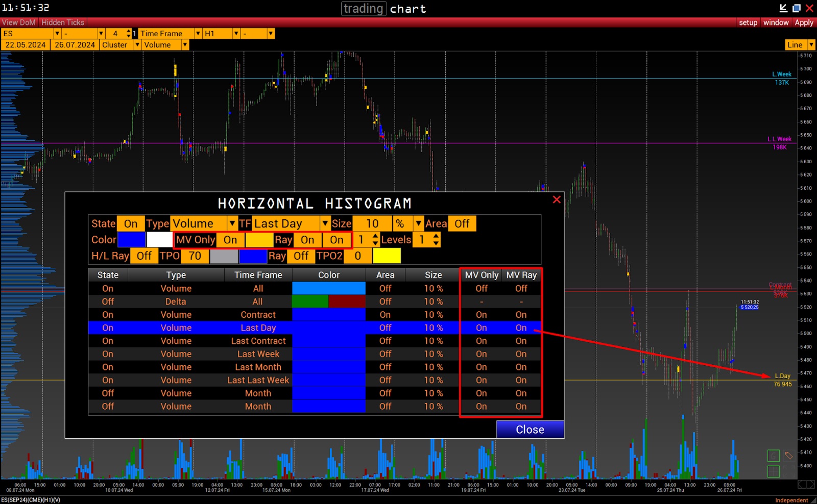Click the G icon in chart corner
This screenshot has height=504, width=817.
pos(774,456)
